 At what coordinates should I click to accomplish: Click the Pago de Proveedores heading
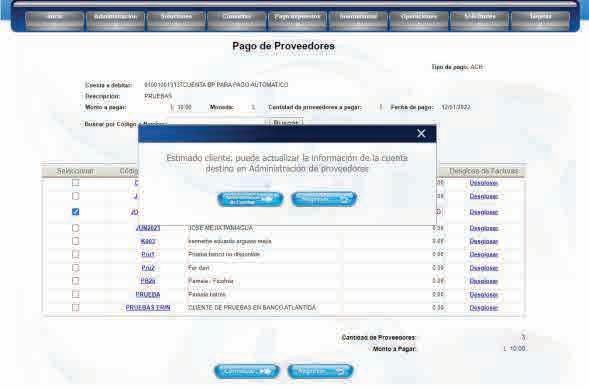284,46
